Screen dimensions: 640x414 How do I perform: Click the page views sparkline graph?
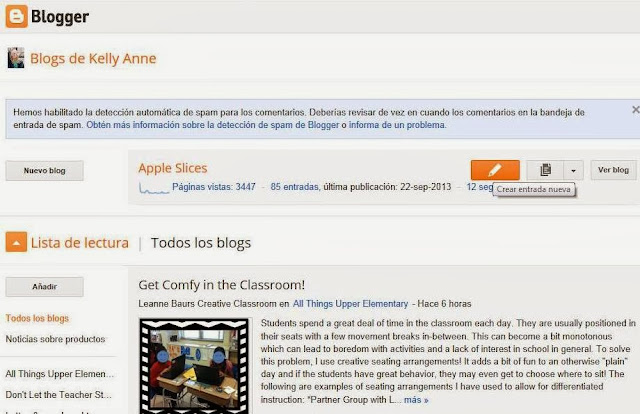154,188
